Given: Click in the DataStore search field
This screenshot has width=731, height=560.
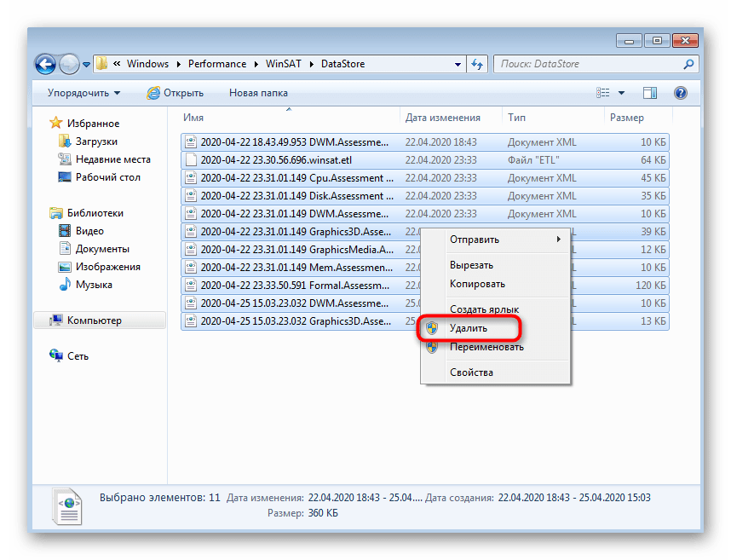Looking at the screenshot, I should pos(588,64).
